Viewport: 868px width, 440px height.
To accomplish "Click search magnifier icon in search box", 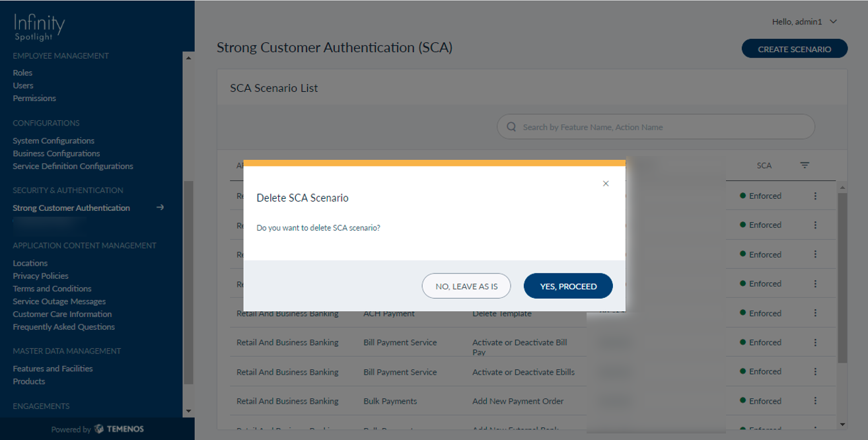I will pyautogui.click(x=511, y=127).
